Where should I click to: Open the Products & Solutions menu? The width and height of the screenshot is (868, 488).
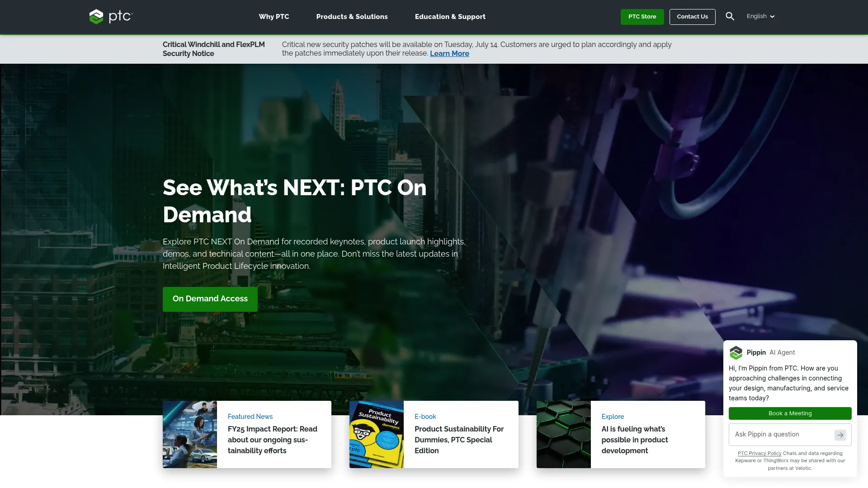352,17
